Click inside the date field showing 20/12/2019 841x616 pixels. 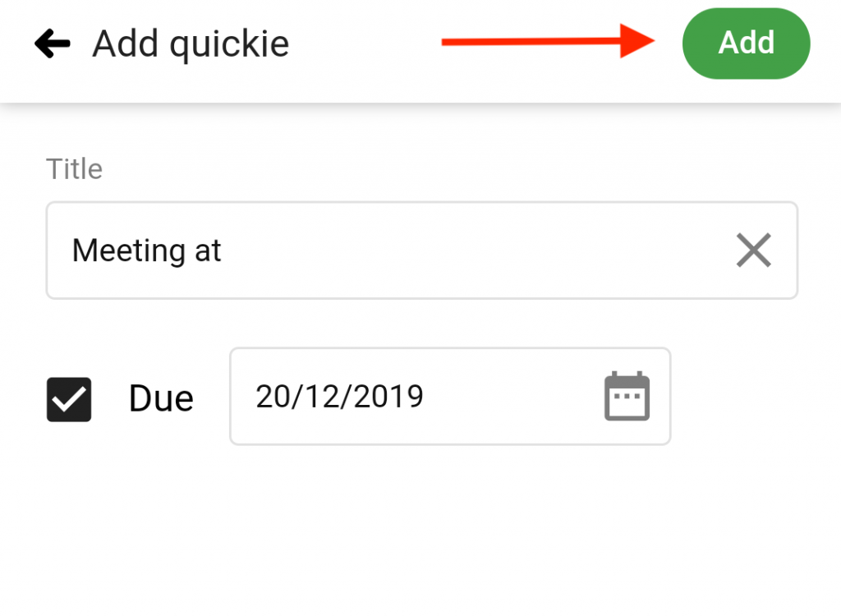[x=370, y=397]
